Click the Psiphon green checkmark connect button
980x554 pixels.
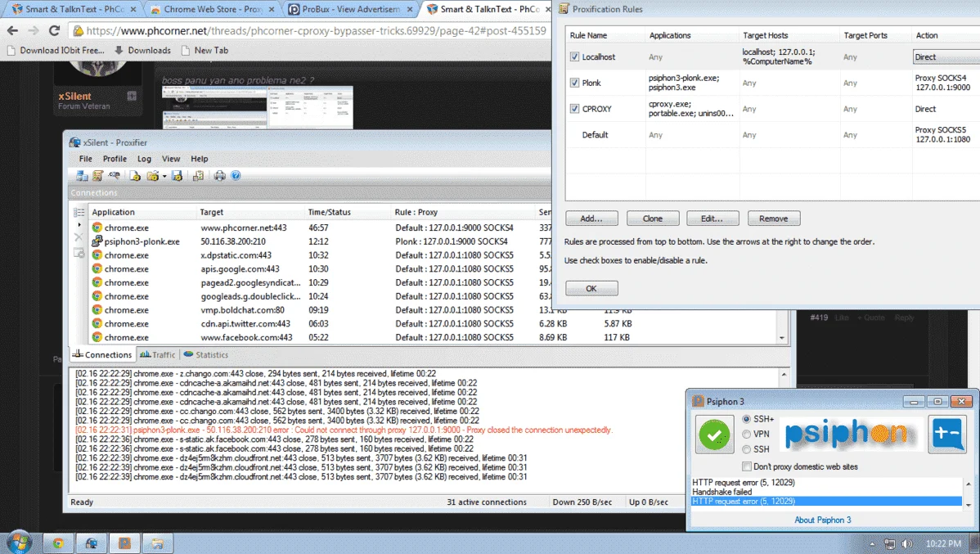(714, 435)
